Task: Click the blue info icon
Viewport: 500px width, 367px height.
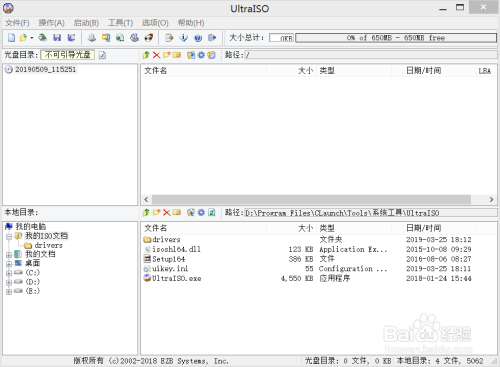Action: (x=183, y=38)
